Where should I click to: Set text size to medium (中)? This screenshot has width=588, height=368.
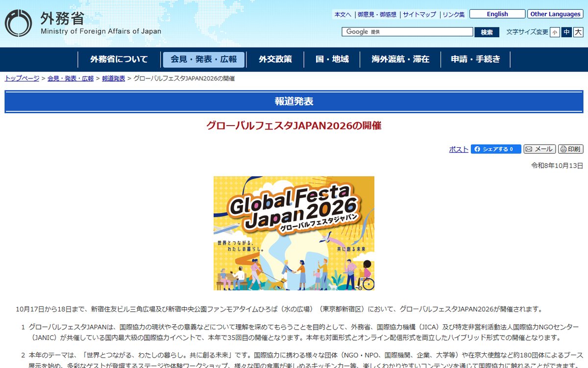tap(566, 32)
